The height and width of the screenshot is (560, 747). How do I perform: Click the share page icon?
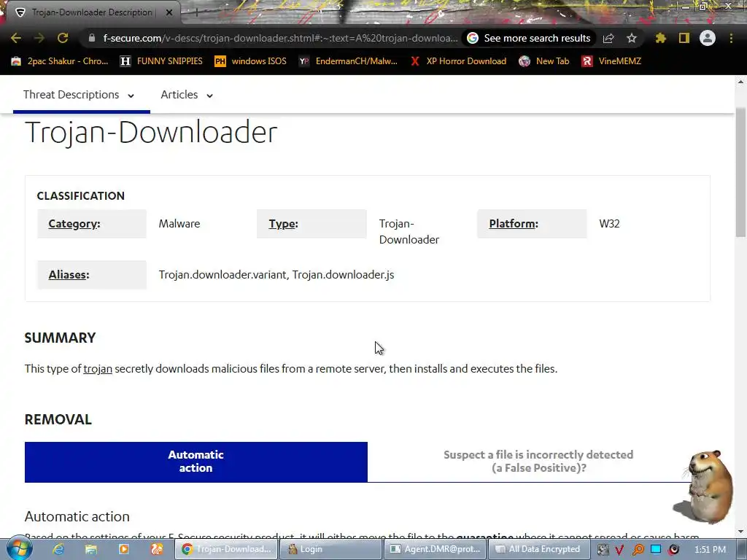(608, 38)
